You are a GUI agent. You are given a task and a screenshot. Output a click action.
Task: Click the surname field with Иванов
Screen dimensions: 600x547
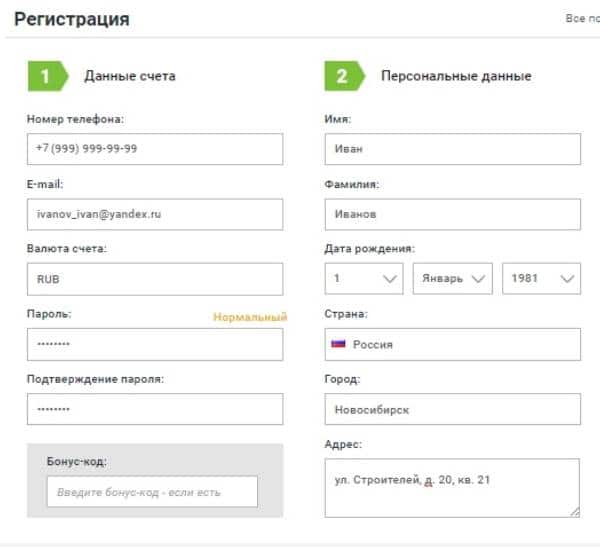click(x=452, y=214)
